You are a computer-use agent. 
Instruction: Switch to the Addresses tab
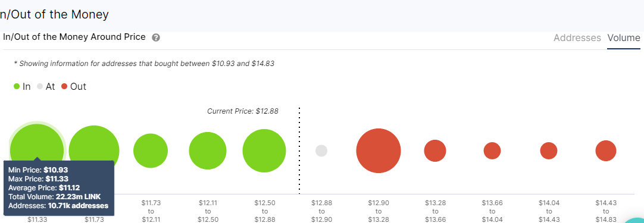[x=577, y=38]
